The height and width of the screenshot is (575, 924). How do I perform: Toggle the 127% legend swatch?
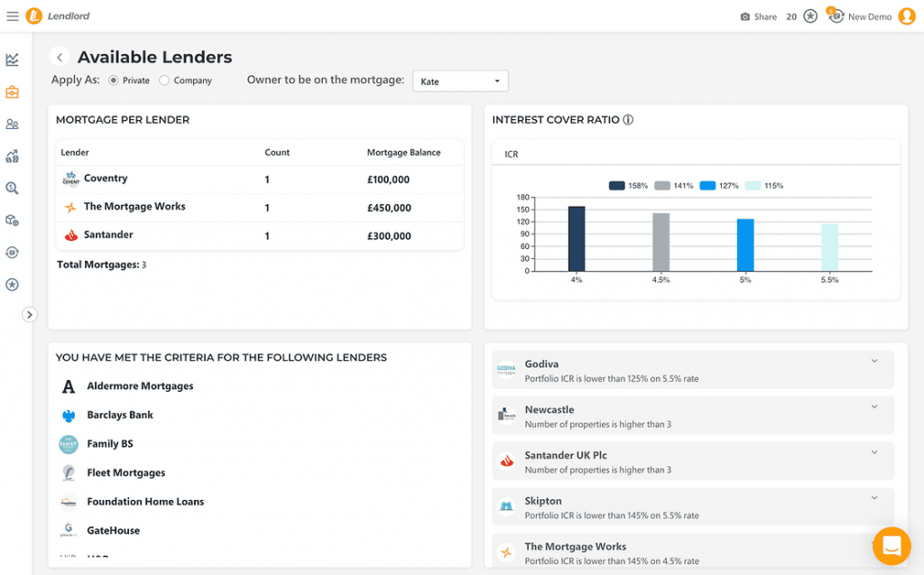[x=707, y=186]
